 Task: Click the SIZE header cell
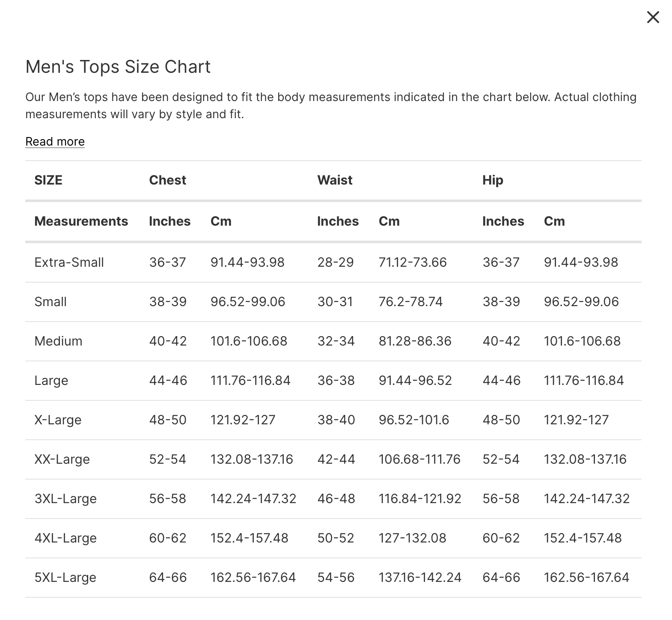click(48, 180)
